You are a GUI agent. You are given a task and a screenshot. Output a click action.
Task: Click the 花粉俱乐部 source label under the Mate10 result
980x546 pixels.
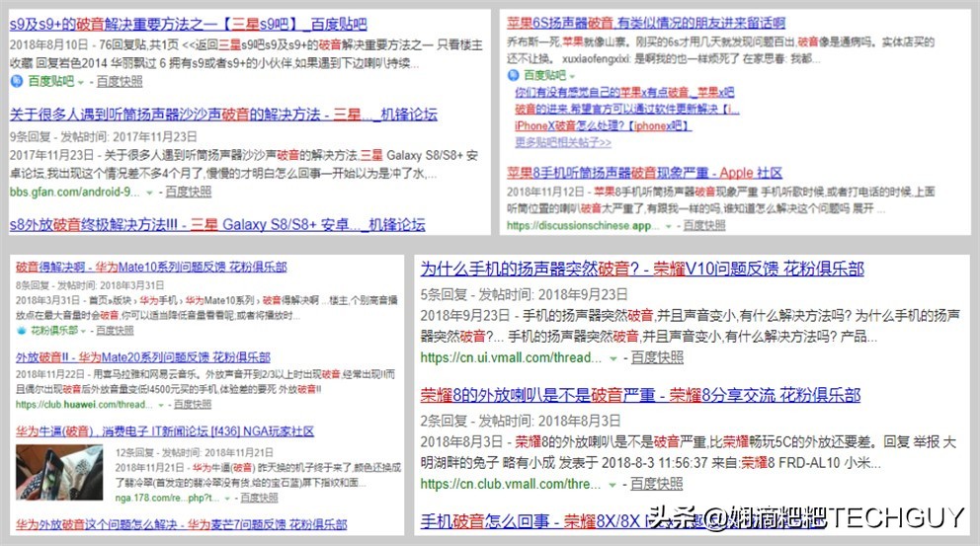(x=54, y=331)
